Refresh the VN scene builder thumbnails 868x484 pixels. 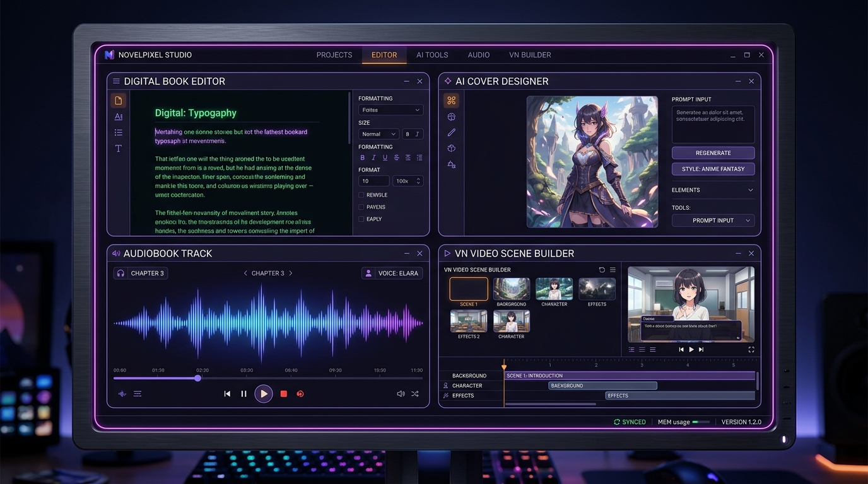[x=602, y=270]
